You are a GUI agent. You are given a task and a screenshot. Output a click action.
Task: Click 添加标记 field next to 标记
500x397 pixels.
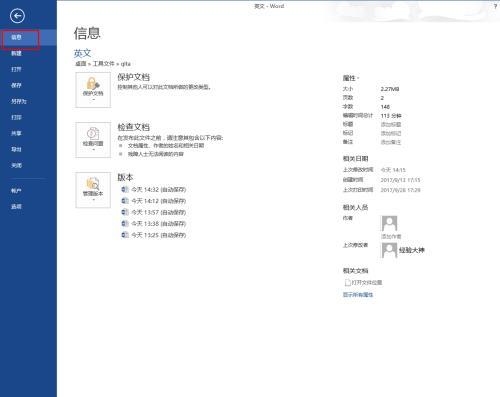[x=391, y=133]
